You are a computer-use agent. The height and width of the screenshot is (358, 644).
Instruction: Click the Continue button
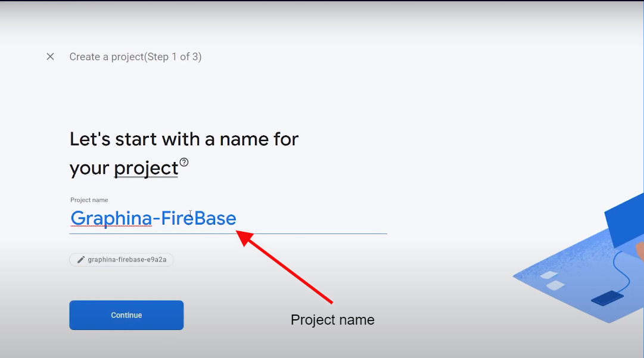click(126, 315)
